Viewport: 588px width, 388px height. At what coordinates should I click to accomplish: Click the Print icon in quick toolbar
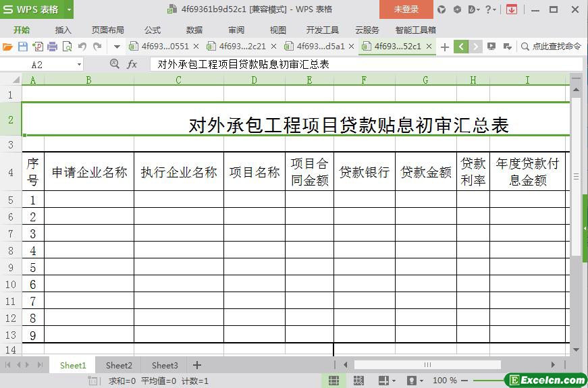(52, 47)
